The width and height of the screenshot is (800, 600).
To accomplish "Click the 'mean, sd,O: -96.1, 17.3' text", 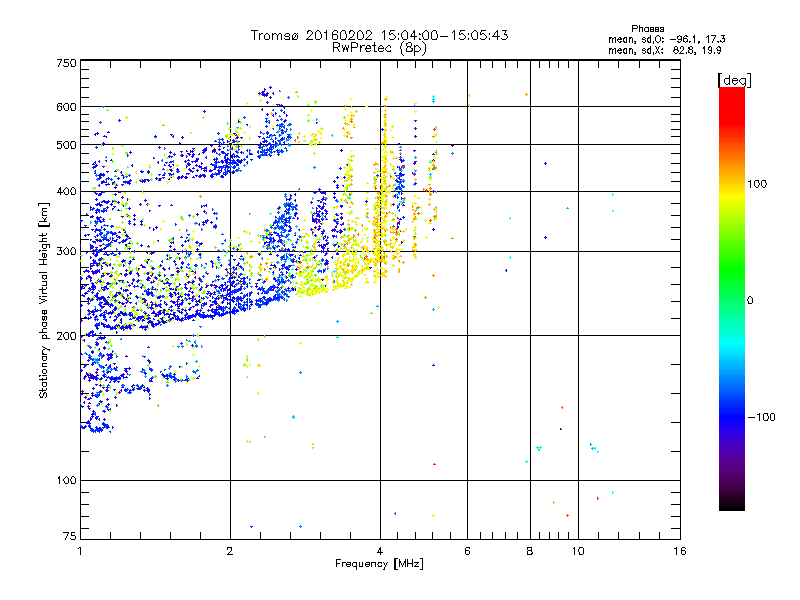I will (666, 39).
